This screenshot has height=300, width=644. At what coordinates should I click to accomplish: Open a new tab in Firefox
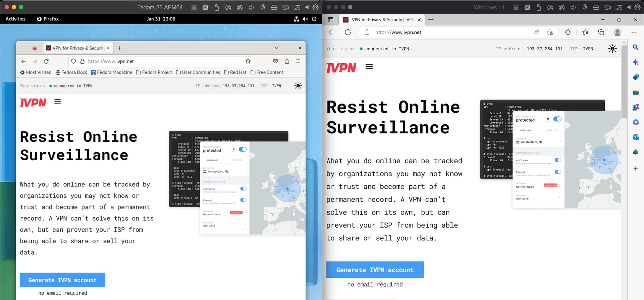coord(120,48)
